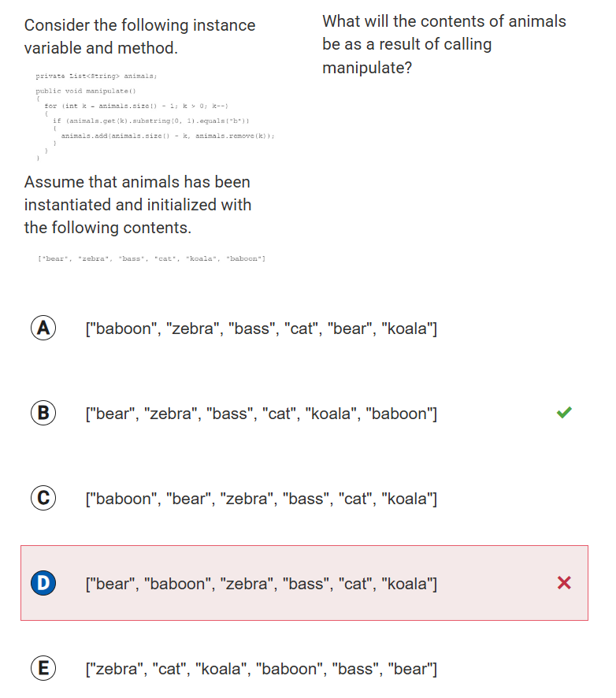Click the private List<String> animals declaration line
Screen dimensions: 616x698
pos(97,76)
